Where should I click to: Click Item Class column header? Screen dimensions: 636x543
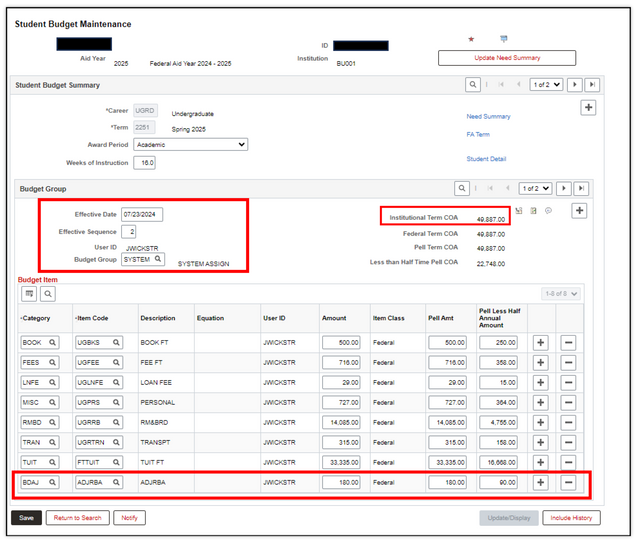[389, 318]
